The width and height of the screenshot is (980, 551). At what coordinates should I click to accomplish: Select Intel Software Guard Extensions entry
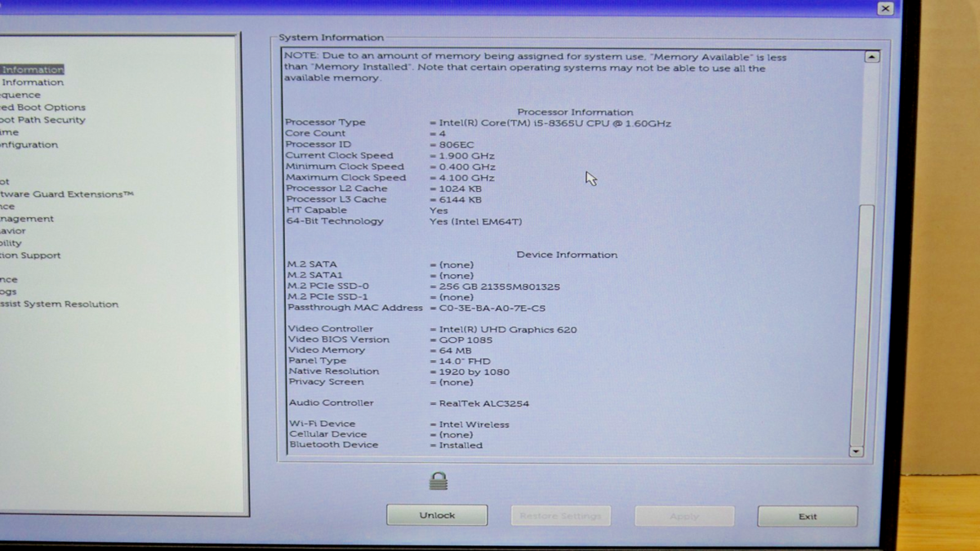[67, 194]
